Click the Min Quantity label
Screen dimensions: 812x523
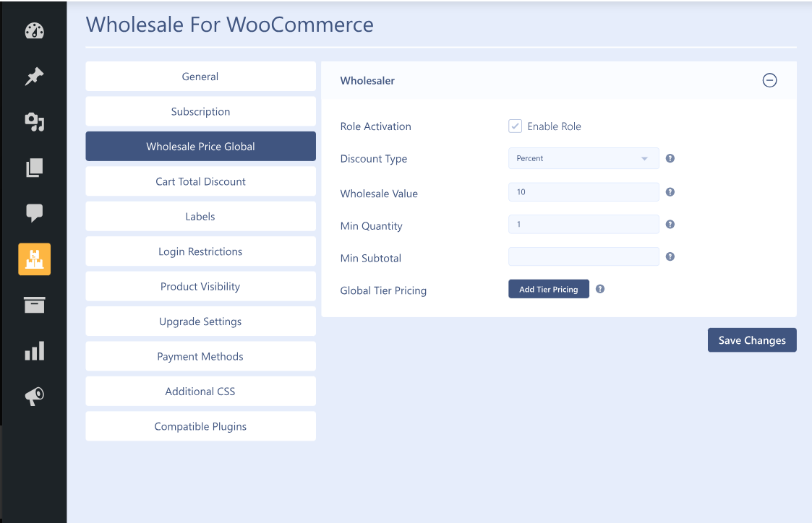coord(372,226)
